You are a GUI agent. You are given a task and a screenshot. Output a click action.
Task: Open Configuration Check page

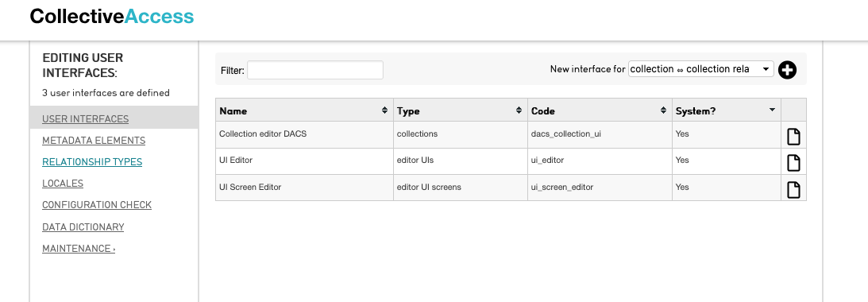97,205
